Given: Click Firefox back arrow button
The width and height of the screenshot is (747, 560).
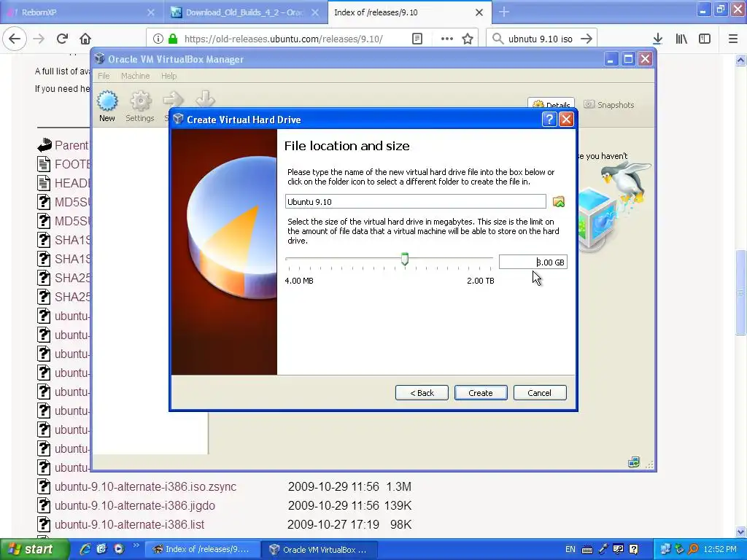Looking at the screenshot, I should (x=15, y=39).
